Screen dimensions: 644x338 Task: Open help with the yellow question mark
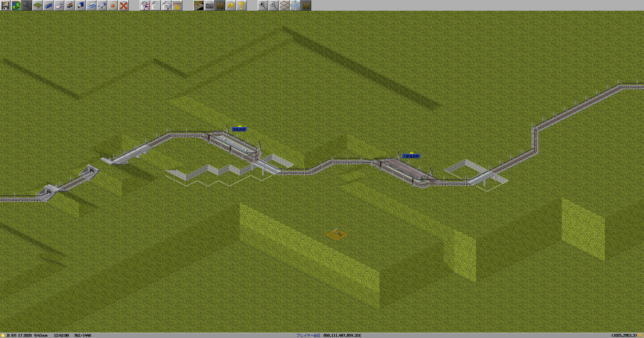point(241,5)
